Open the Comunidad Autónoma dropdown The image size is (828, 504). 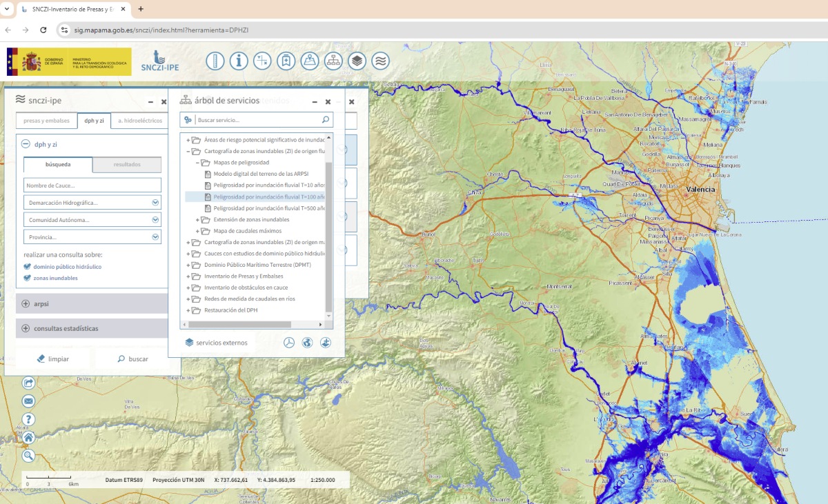(92, 220)
